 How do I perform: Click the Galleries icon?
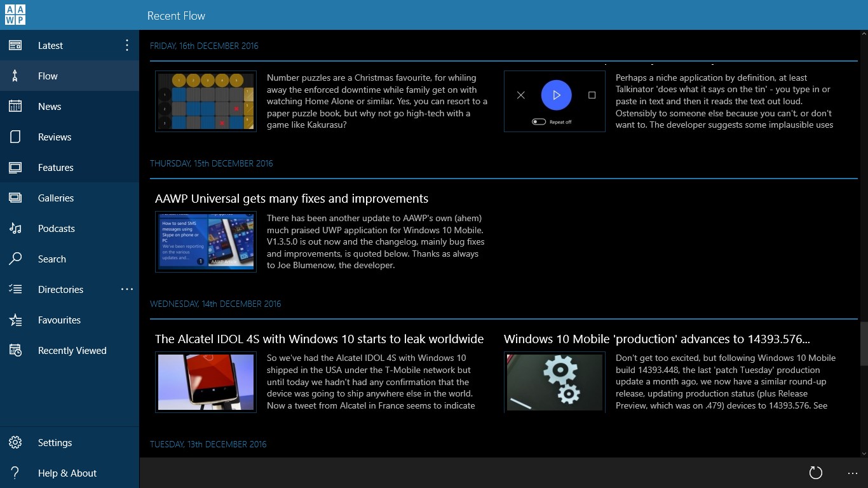15,198
